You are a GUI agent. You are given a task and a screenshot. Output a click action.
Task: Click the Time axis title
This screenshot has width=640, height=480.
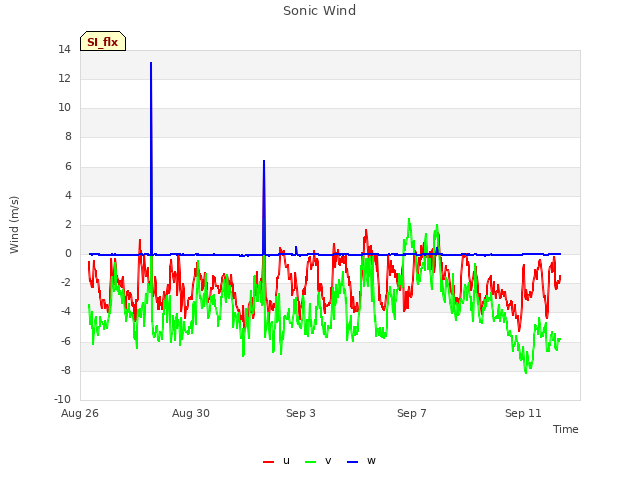pos(566,429)
